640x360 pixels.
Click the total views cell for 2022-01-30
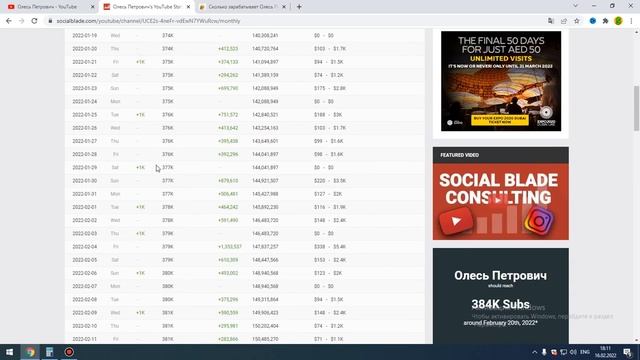point(265,180)
